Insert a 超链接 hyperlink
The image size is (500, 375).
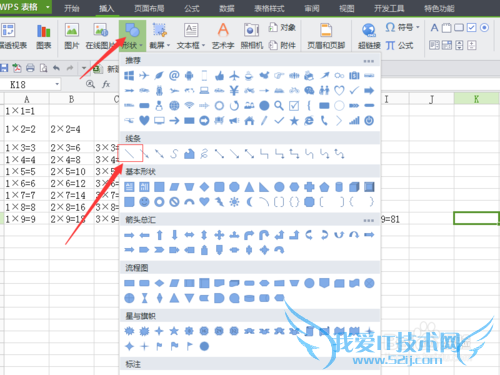tap(369, 36)
